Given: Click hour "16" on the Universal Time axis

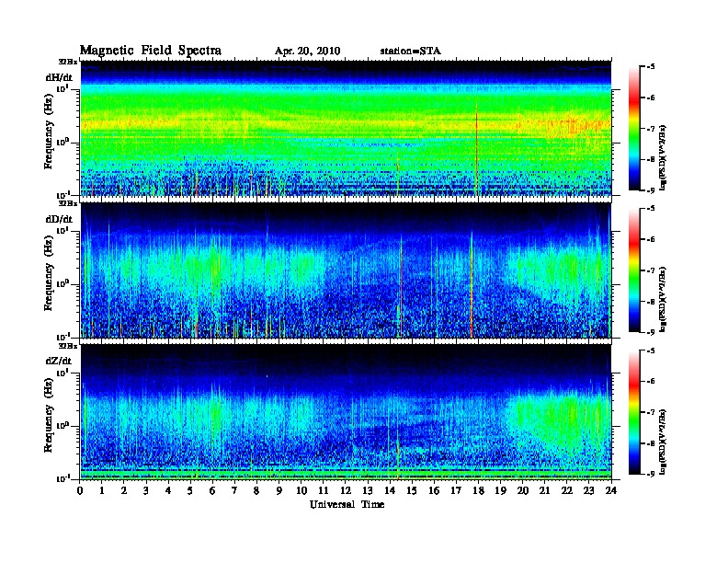Looking at the screenshot, I should (434, 491).
